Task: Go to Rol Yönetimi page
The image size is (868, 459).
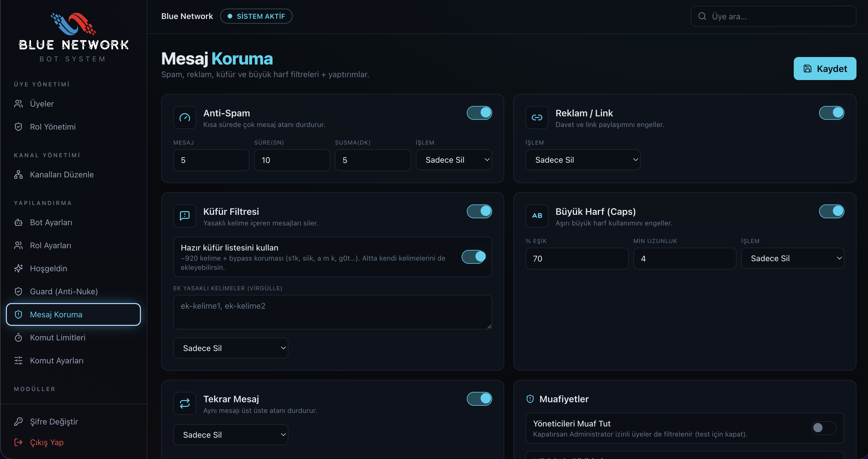Action: pos(73,127)
